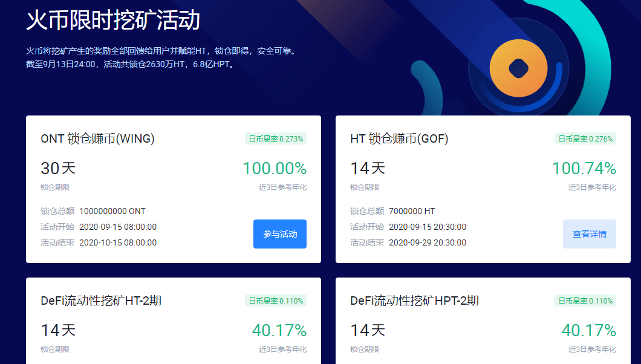The image size is (641, 364).
Task: Open the HT 锁仓赚币(GOF) card title
Action: pos(399,138)
